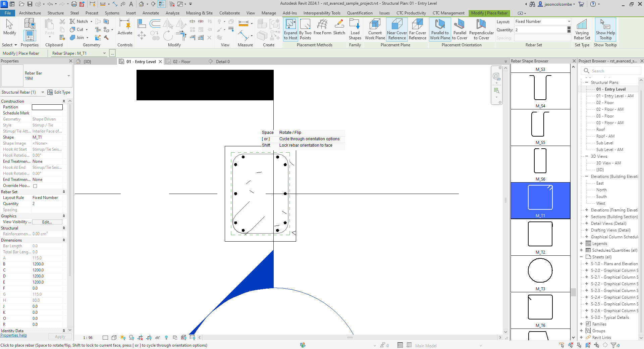Switch to the Annotate ribbon tab
The height and width of the screenshot is (349, 644).
[151, 13]
